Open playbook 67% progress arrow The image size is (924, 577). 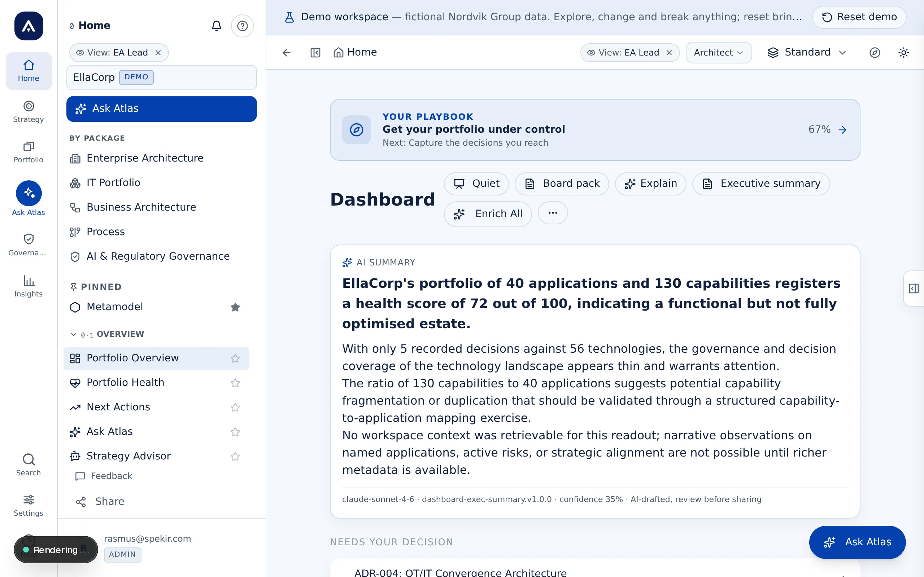coord(843,130)
